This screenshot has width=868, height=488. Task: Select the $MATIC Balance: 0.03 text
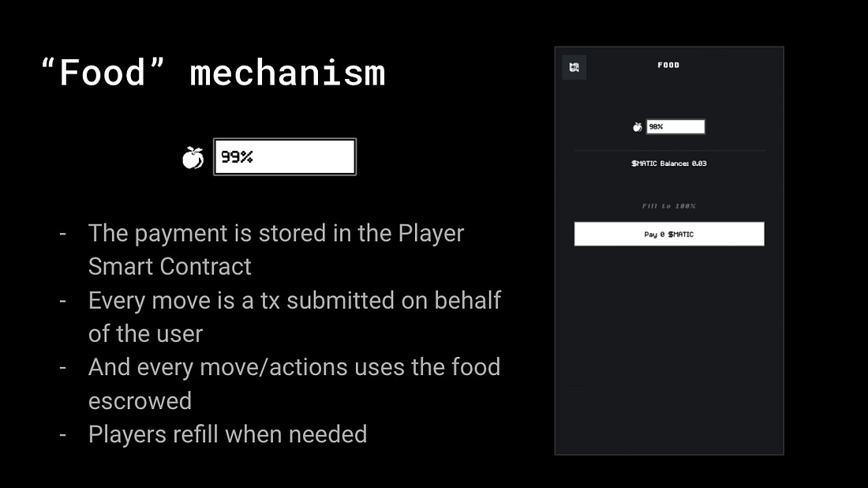pyautogui.click(x=668, y=163)
